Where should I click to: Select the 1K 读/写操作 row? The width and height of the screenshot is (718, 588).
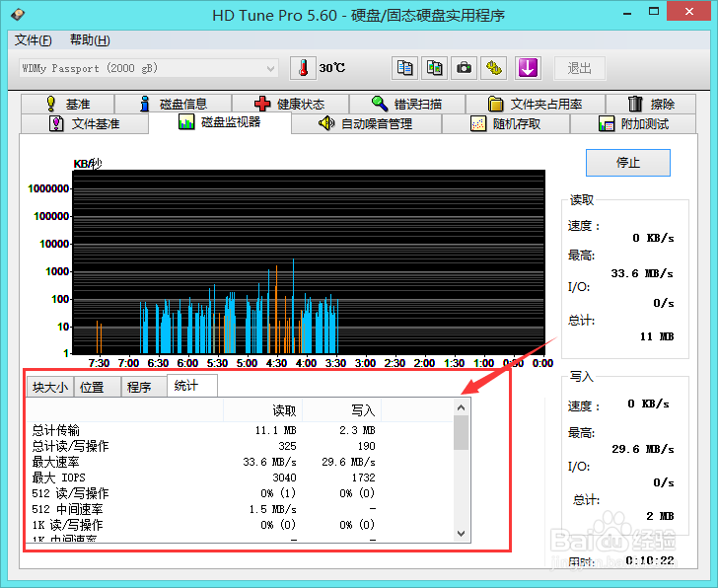click(x=239, y=525)
